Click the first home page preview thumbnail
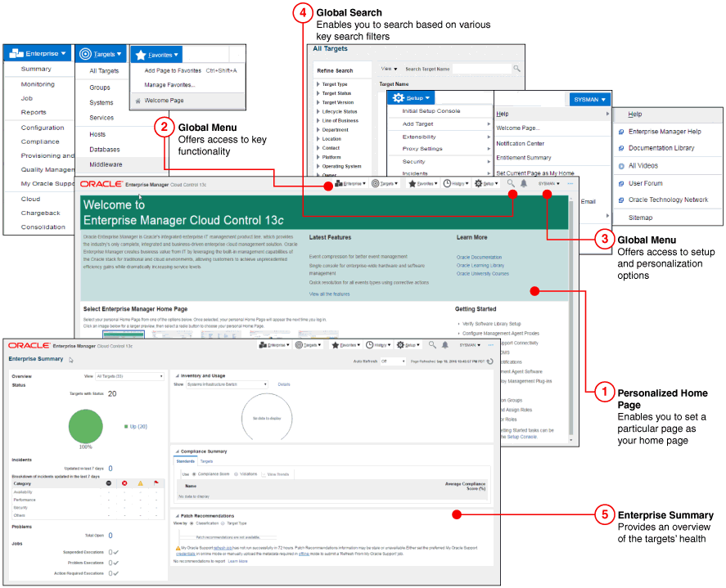The height and width of the screenshot is (588, 726). pos(123,334)
